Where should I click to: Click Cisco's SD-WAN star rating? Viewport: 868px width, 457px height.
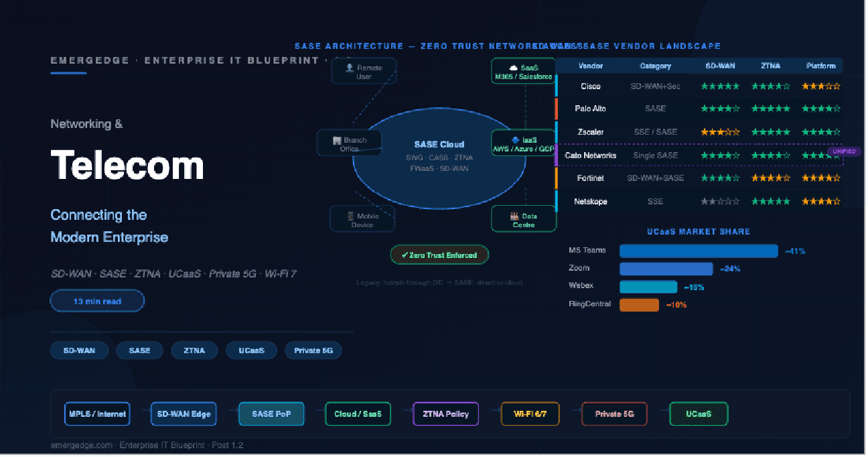tap(720, 86)
